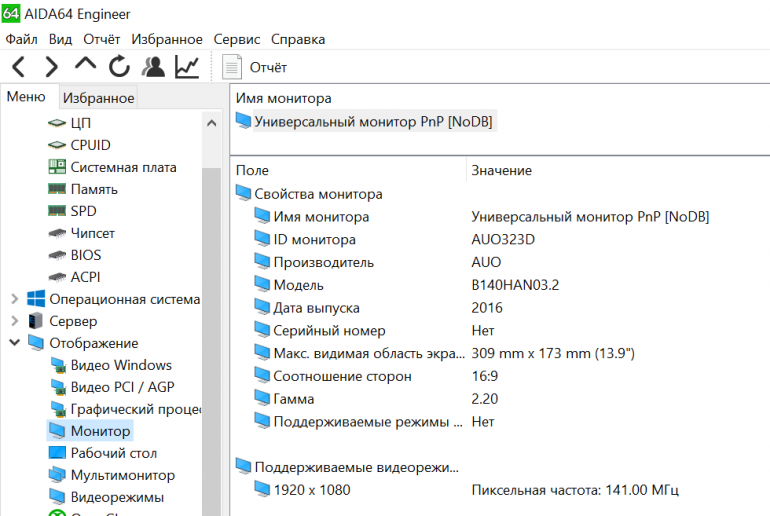Click the Поле column header
The height and width of the screenshot is (516, 770).
(x=252, y=170)
